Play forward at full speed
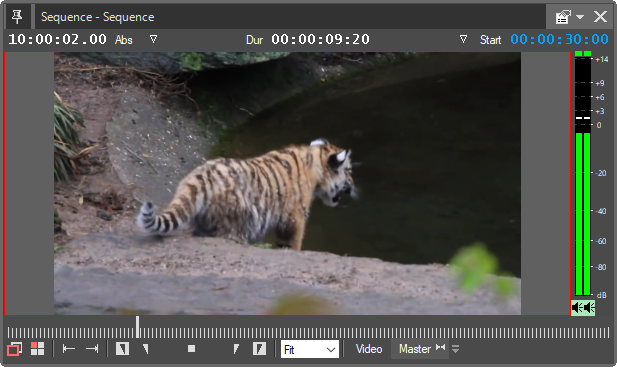 coord(259,349)
